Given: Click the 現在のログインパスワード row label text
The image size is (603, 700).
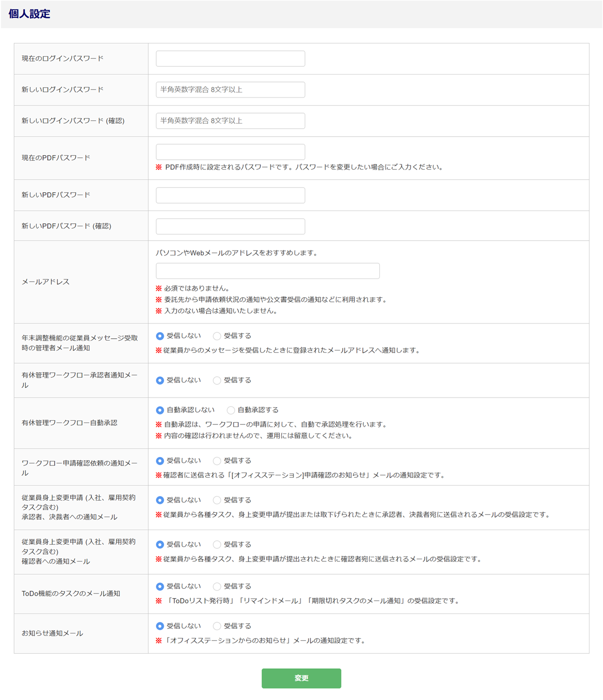Looking at the screenshot, I should (63, 59).
